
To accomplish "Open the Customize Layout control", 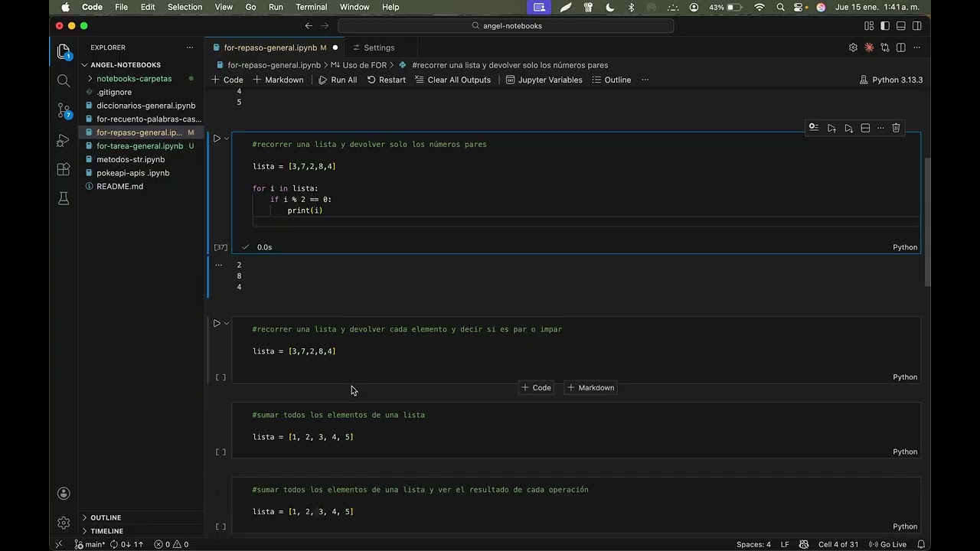I will click(x=869, y=26).
